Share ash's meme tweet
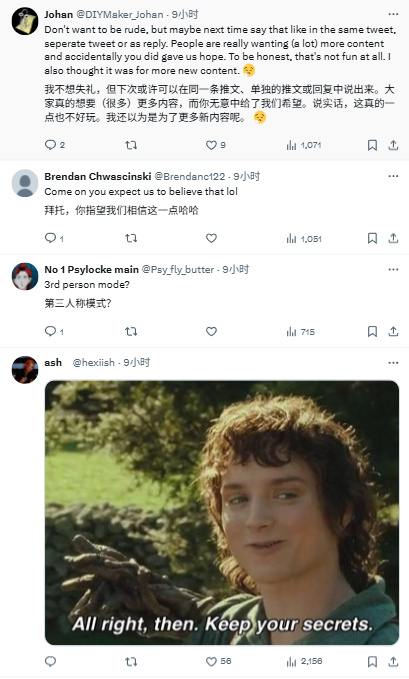Image resolution: width=409 pixels, height=679 pixels. 393,661
